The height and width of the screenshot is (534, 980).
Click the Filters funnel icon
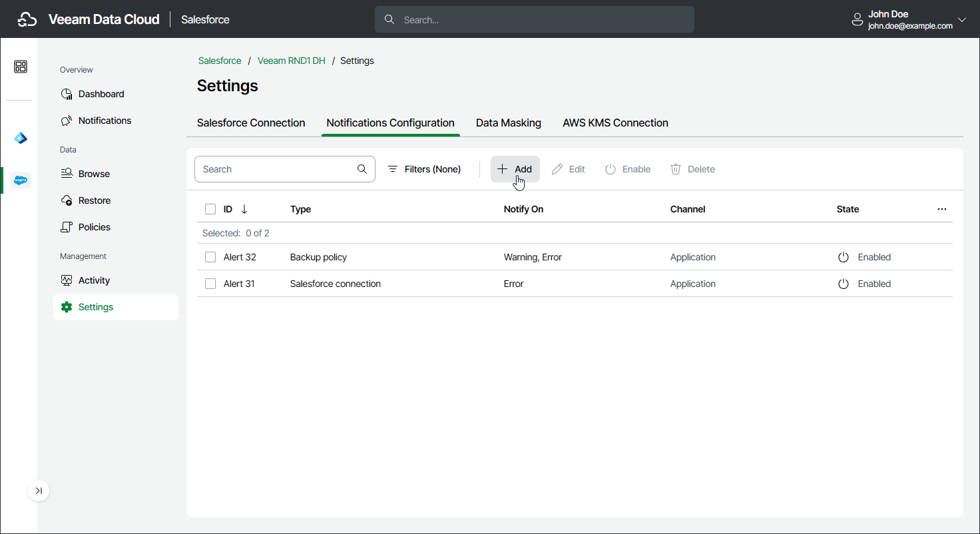393,169
